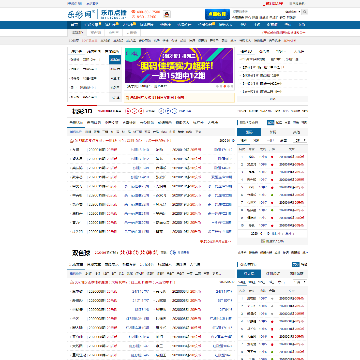Select the last grey carousel indicator dot
The image size is (360, 360).
232,86
